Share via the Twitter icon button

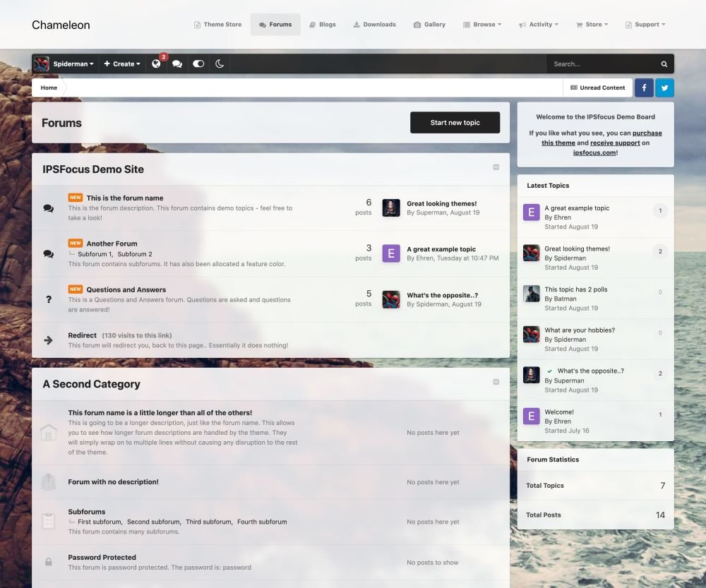coord(664,88)
